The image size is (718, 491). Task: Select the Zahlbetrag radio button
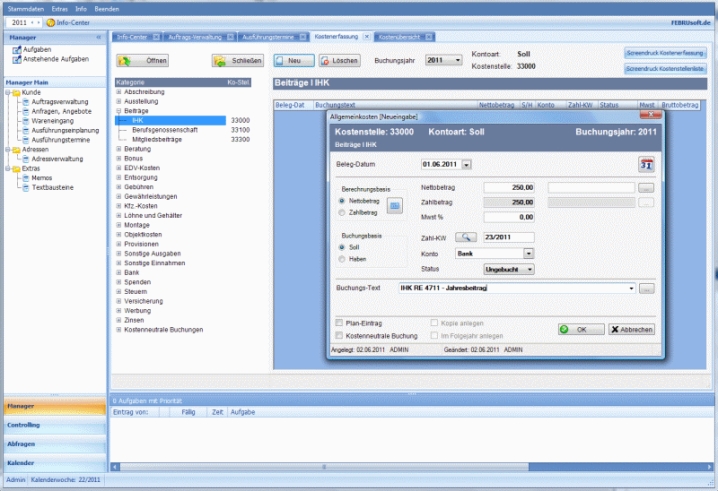tap(342, 213)
